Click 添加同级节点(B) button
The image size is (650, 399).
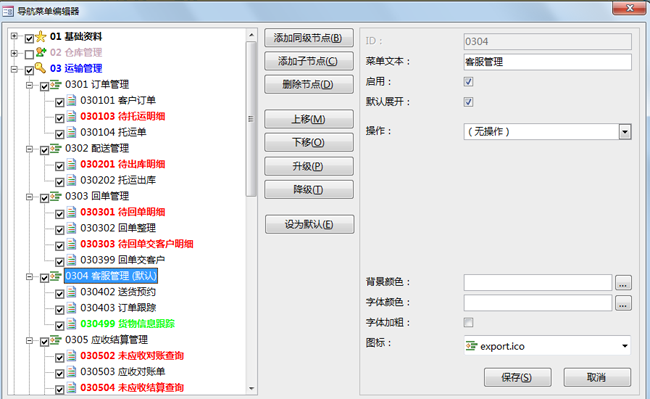309,38
